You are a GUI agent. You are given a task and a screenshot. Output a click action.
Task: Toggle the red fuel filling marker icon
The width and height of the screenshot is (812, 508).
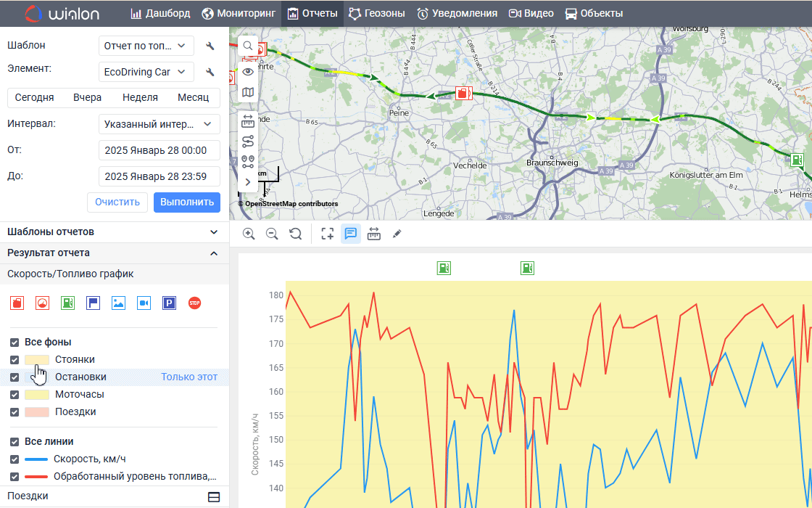click(17, 303)
